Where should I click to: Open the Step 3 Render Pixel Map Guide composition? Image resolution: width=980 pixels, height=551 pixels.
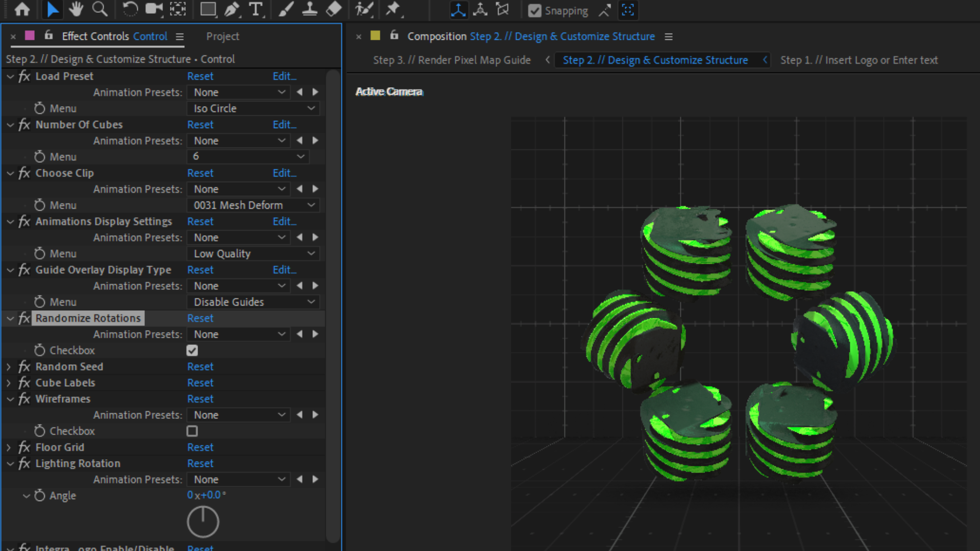click(x=452, y=60)
